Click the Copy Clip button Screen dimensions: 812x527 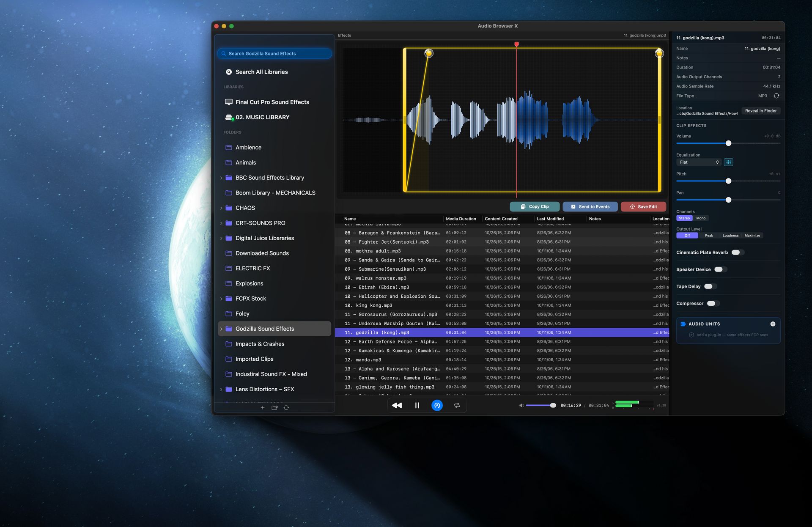pyautogui.click(x=535, y=207)
